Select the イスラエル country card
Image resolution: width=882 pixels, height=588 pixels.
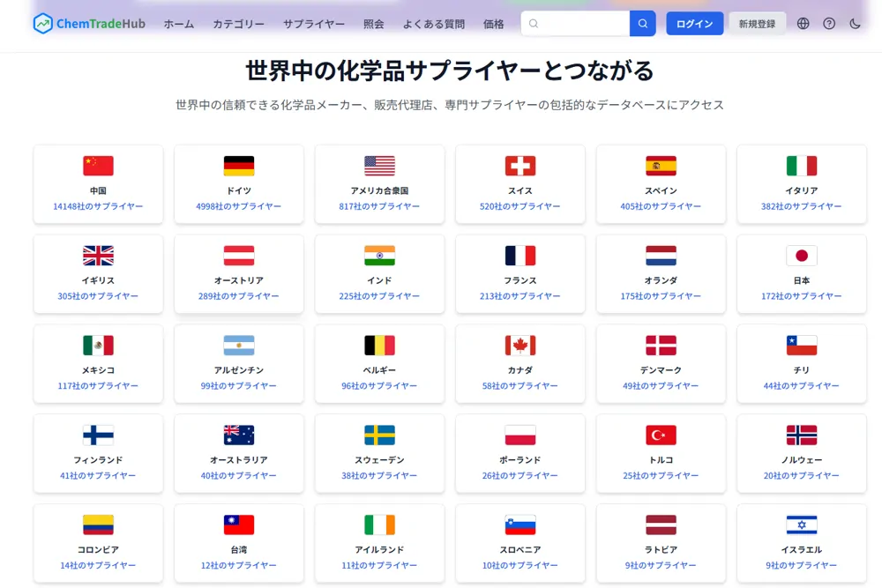click(801, 543)
